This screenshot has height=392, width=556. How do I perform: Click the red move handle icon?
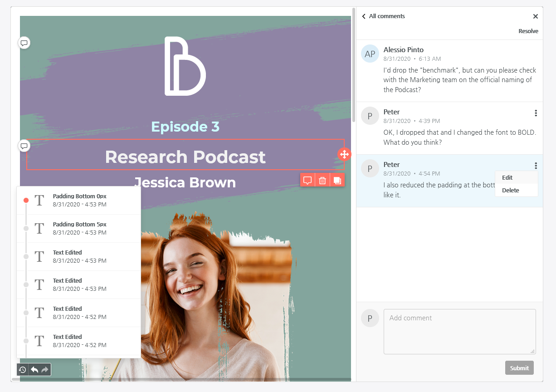click(344, 154)
